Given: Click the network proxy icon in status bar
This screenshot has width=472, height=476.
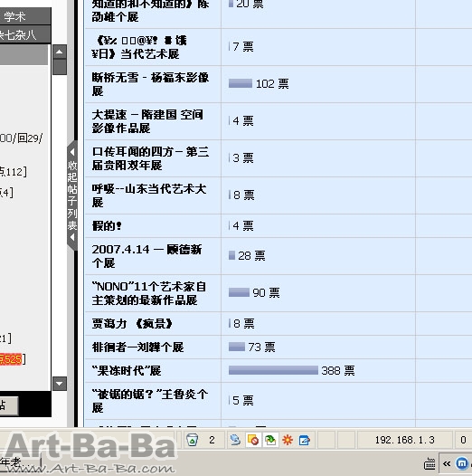Looking at the screenshot, I should pyautogui.click(x=235, y=440).
